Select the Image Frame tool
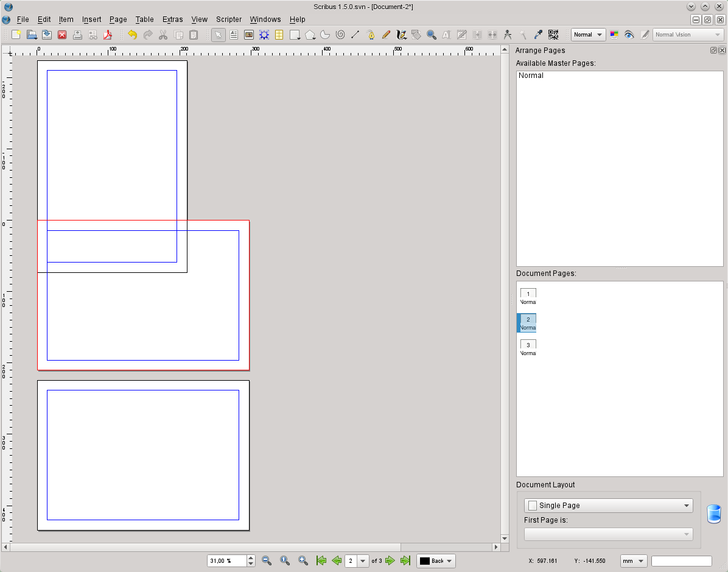This screenshot has height=572, width=728. click(249, 35)
